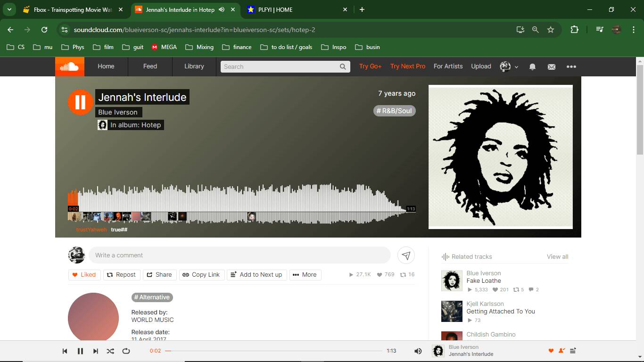Switch to the PI.FYI | HOME tab
This screenshot has height=362, width=644.
[297, 9]
